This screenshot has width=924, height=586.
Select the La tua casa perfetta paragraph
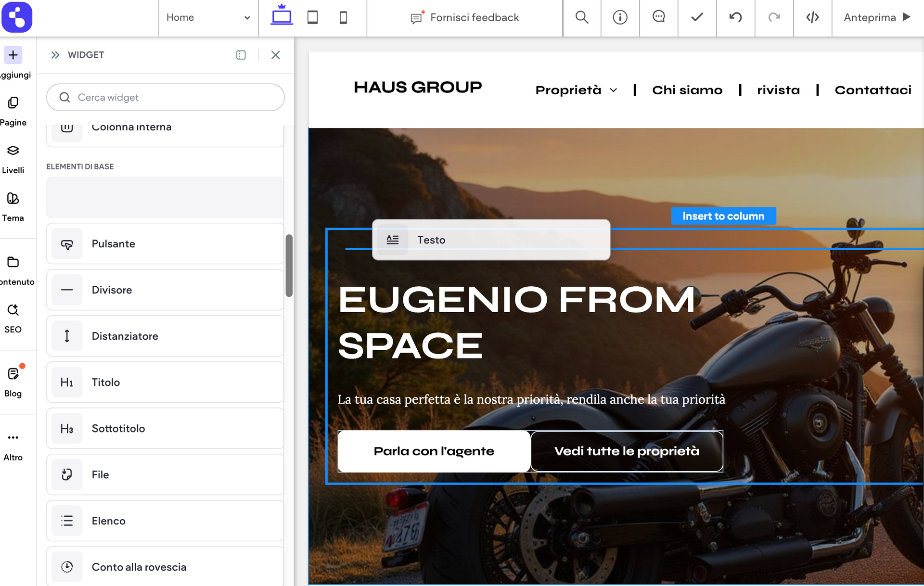point(531,399)
